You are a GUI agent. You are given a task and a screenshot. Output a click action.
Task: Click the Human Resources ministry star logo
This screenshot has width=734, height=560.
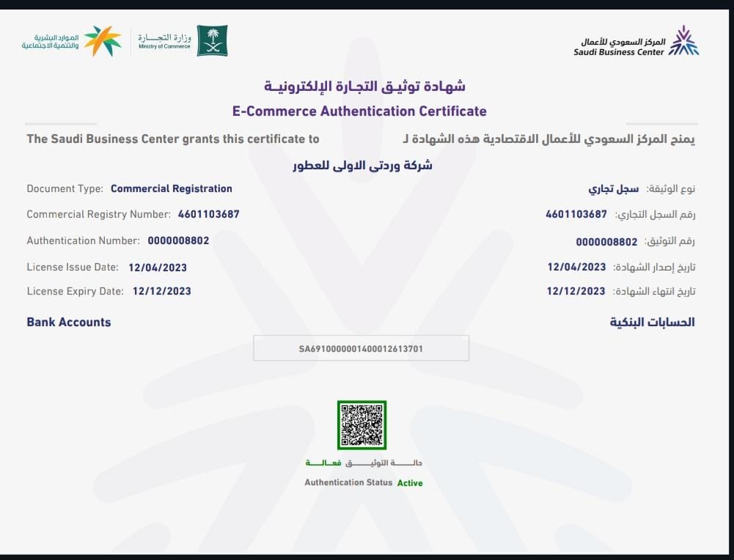point(102,41)
